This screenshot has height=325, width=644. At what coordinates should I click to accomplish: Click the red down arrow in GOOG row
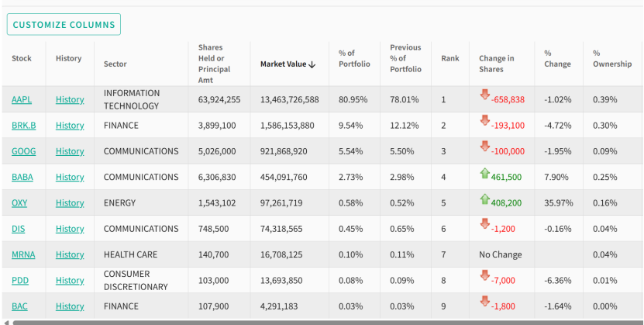coord(484,147)
